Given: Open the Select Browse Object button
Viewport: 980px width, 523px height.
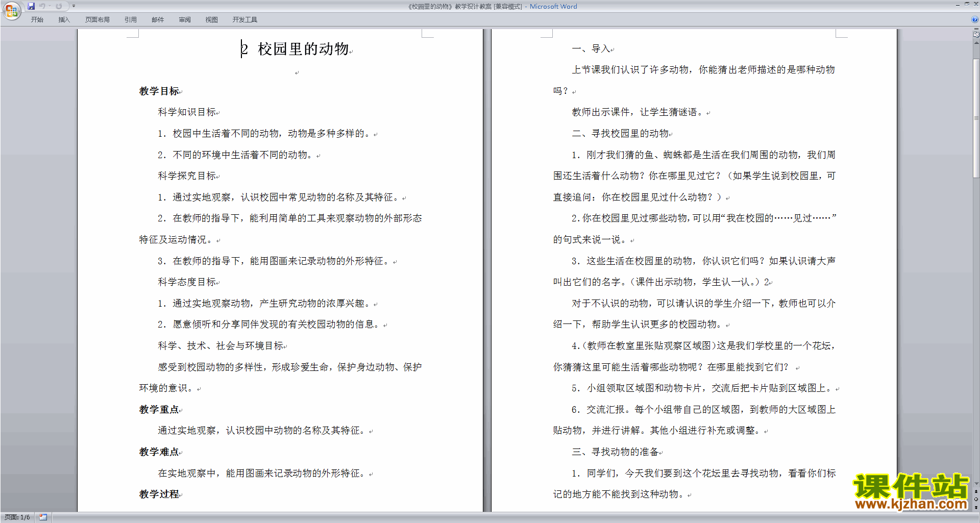Looking at the screenshot, I should pos(976,499).
